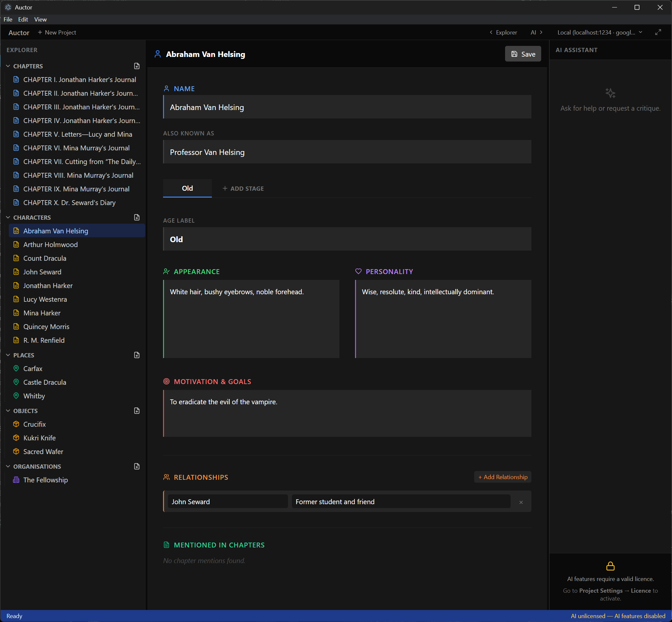Collapse the Characters section
Viewport: 672px width, 622px height.
(8, 217)
